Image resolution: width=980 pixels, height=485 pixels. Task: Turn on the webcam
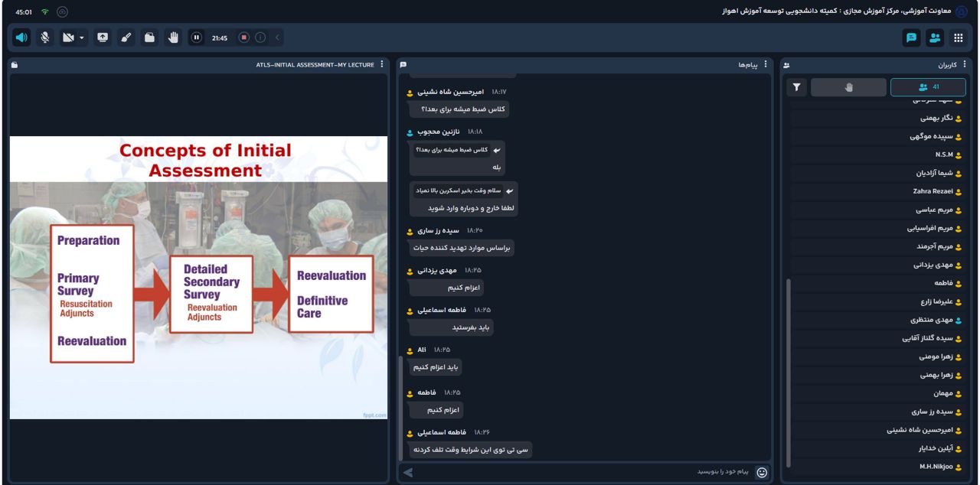pyautogui.click(x=67, y=37)
